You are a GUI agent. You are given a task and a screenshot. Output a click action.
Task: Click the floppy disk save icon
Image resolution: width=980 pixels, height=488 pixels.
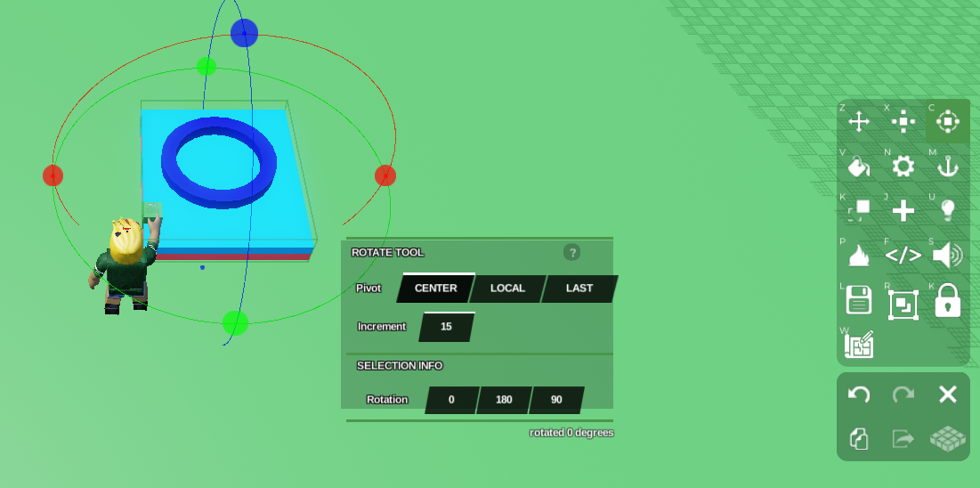tap(859, 300)
